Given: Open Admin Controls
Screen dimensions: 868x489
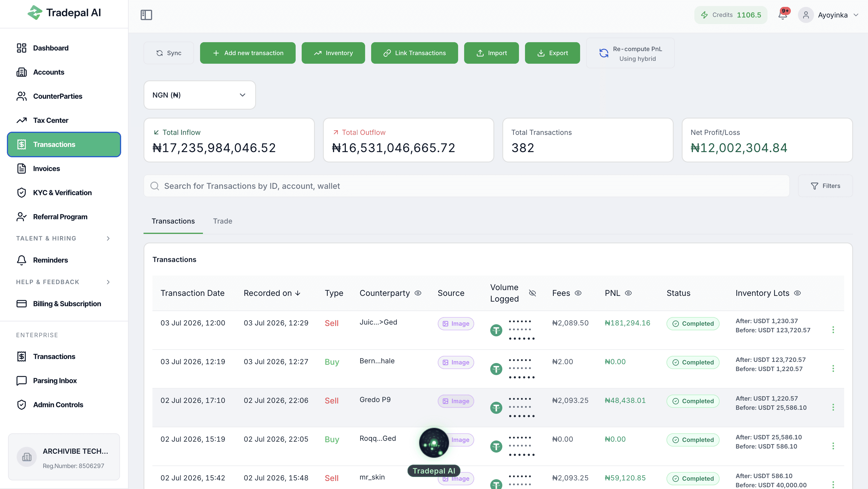Looking at the screenshot, I should click(x=64, y=405).
